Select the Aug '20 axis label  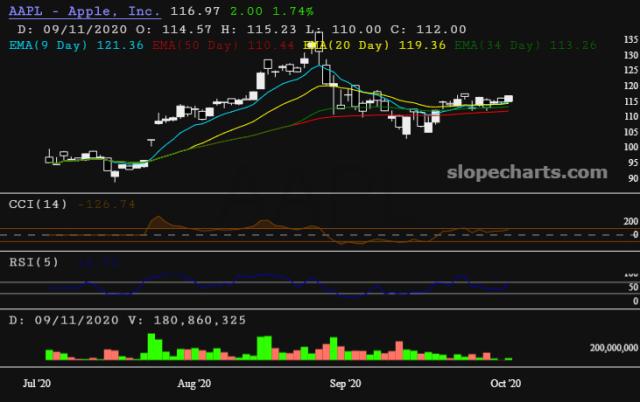click(194, 383)
